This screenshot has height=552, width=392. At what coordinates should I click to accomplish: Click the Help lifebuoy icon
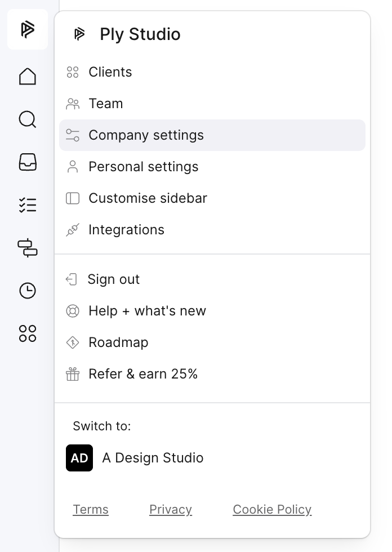(x=73, y=311)
